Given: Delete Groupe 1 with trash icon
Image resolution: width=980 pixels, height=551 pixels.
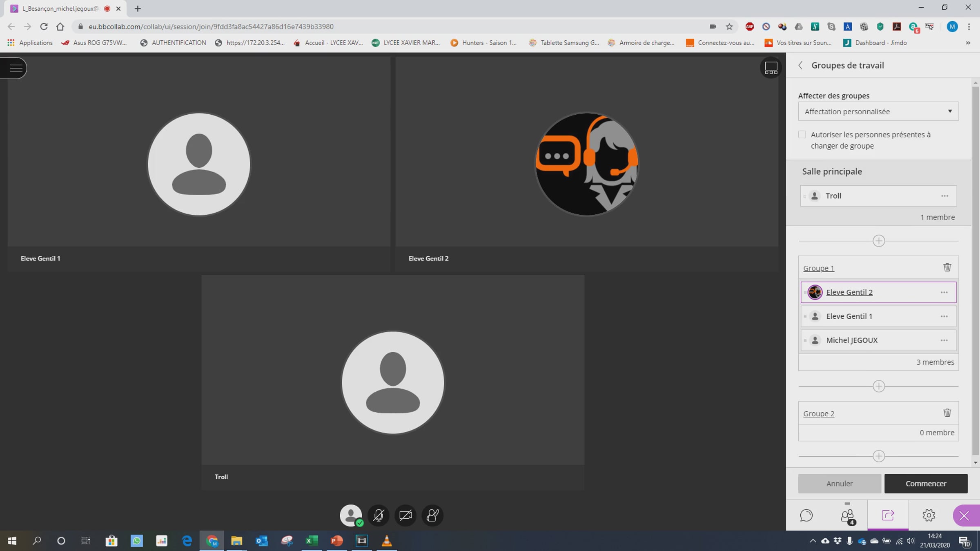Looking at the screenshot, I should click(947, 267).
